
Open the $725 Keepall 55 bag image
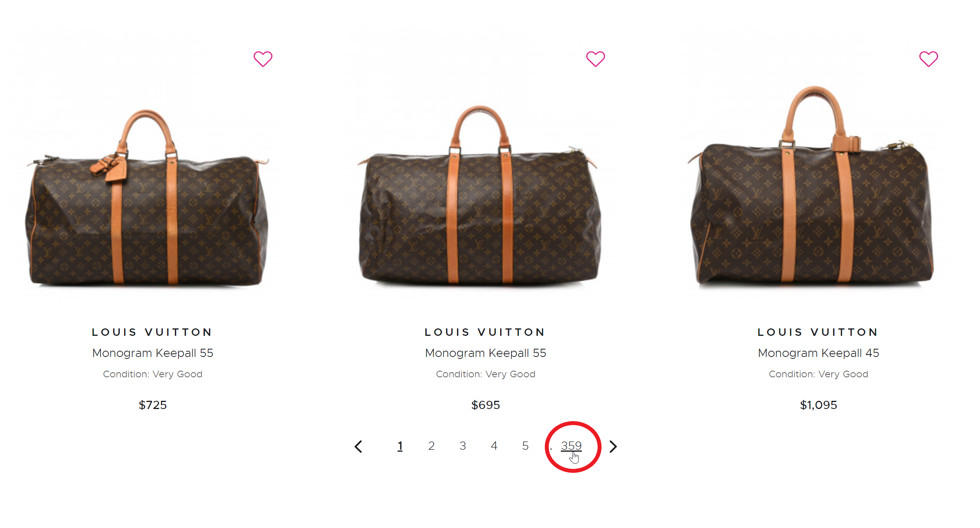pyautogui.click(x=148, y=197)
